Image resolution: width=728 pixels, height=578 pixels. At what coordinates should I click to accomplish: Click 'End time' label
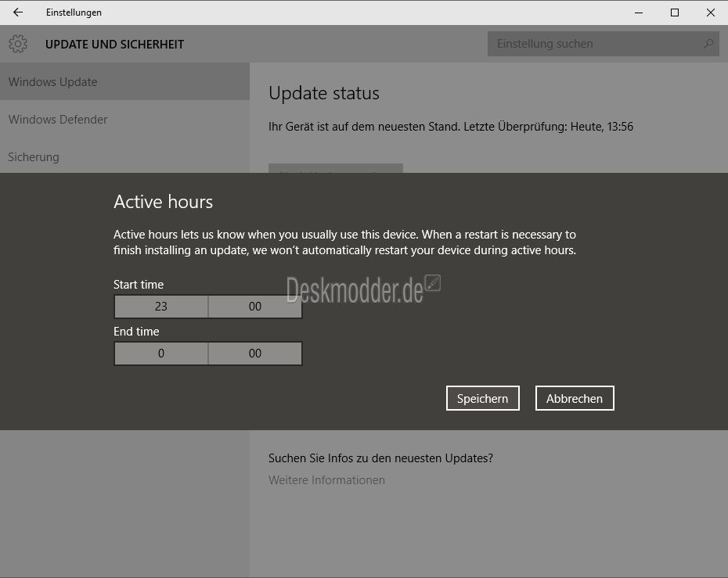pos(136,331)
